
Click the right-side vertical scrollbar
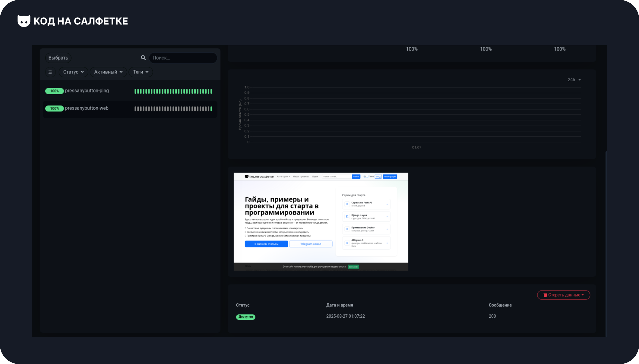[x=606, y=244]
